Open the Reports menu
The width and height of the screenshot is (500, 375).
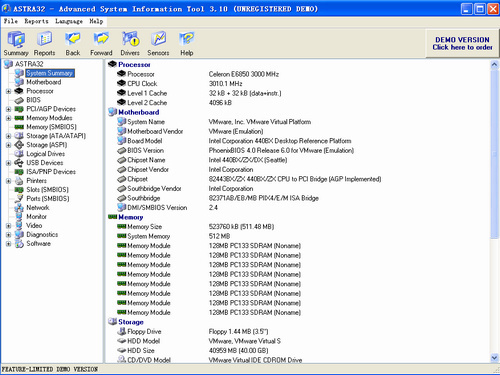coord(36,21)
